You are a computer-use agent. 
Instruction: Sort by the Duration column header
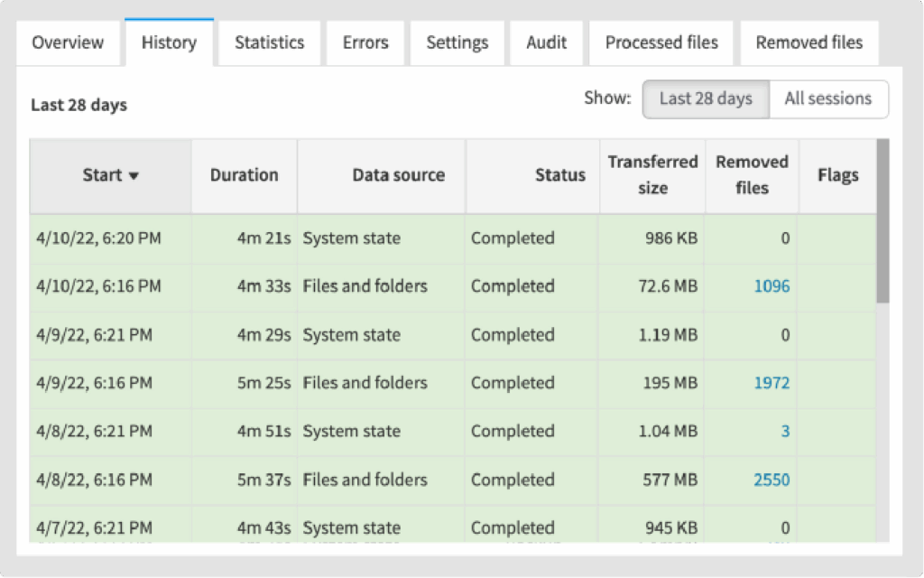[244, 176]
